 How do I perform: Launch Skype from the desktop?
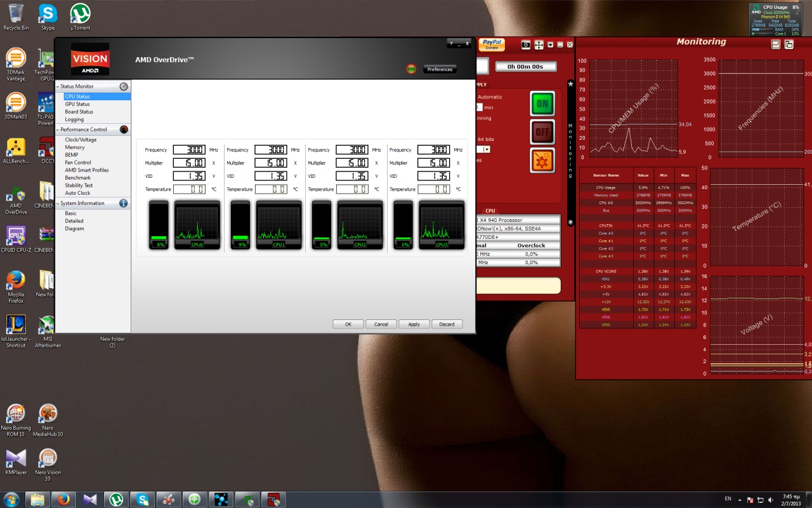point(48,17)
